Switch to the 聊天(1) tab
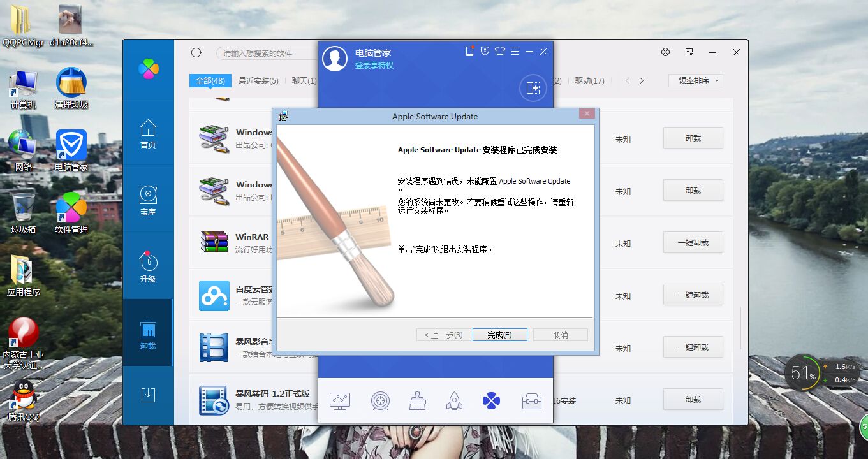Image resolution: width=868 pixels, height=459 pixels. [x=304, y=81]
